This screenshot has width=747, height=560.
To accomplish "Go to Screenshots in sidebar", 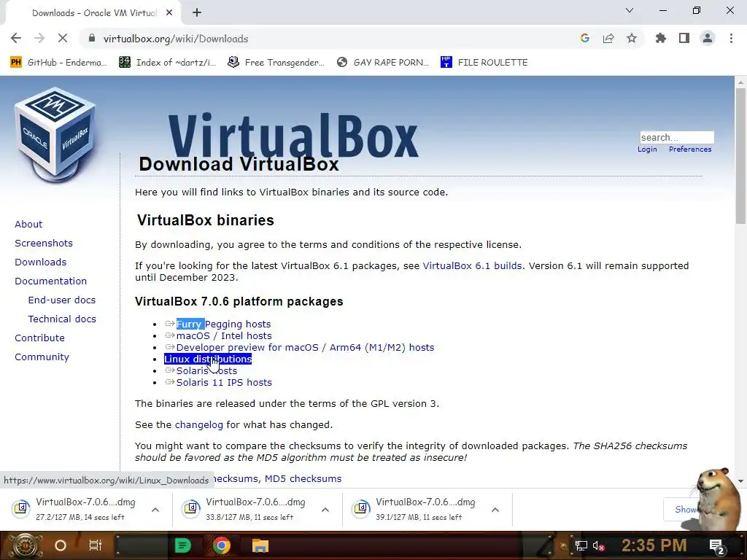I will tap(44, 244).
